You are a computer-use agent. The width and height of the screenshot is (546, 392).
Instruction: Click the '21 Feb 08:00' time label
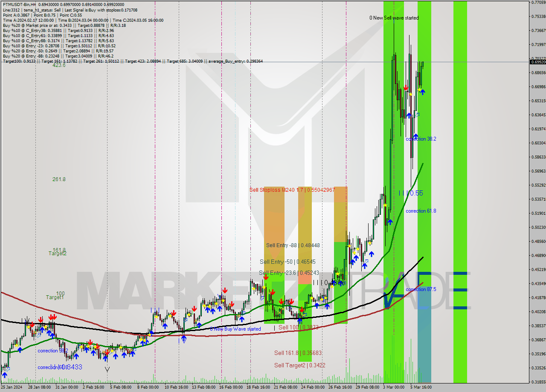click(285, 387)
